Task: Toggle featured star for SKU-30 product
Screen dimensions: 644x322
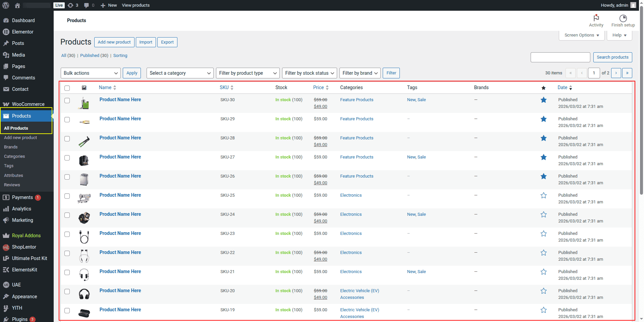Action: tap(543, 100)
